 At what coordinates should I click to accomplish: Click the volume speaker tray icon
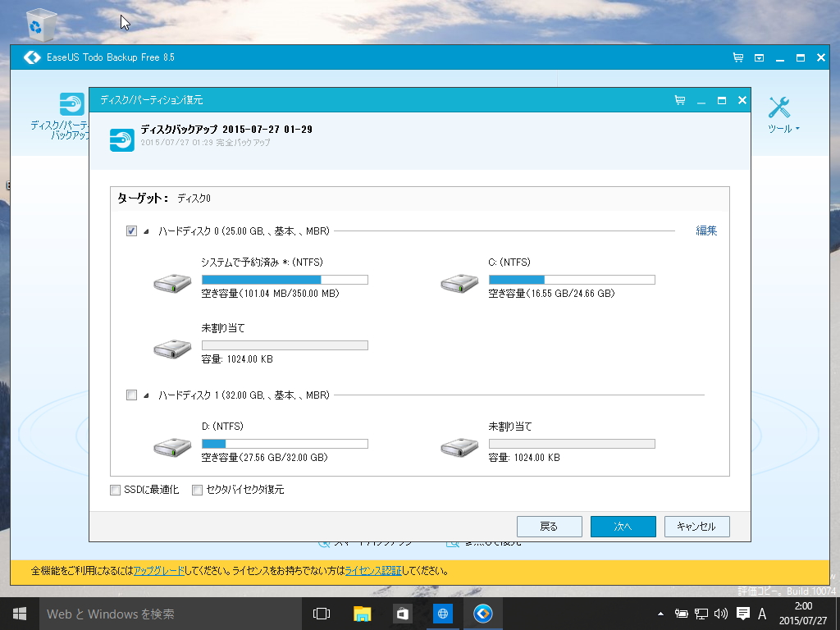tap(721, 614)
